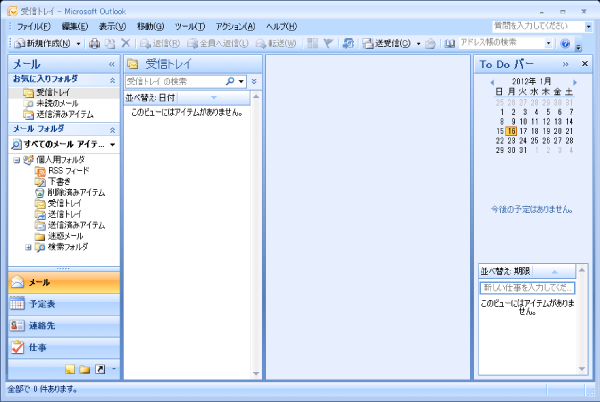Click 全員へ返信 (Reply All) button
600x402 pixels.
[x=218, y=44]
